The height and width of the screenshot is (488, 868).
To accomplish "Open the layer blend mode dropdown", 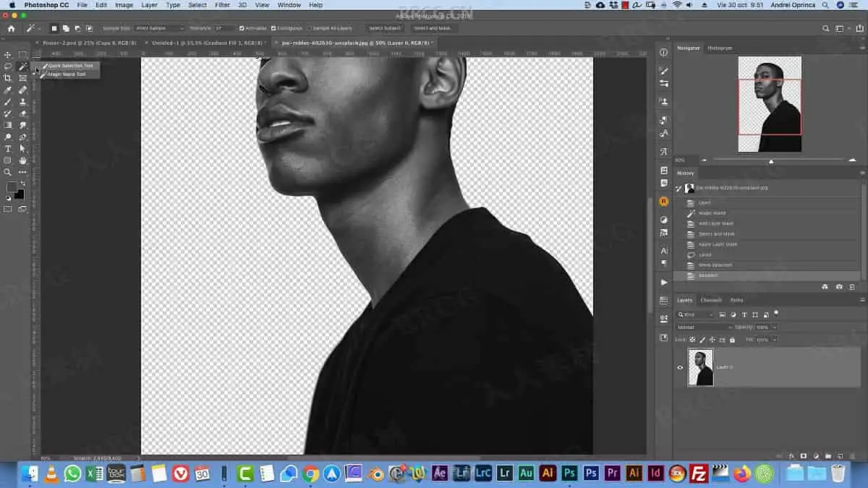I will [706, 327].
